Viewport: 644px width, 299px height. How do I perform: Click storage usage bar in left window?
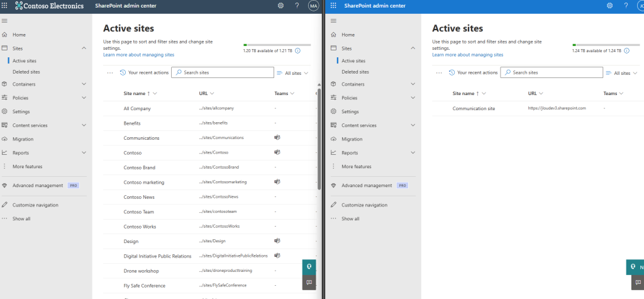tap(277, 45)
